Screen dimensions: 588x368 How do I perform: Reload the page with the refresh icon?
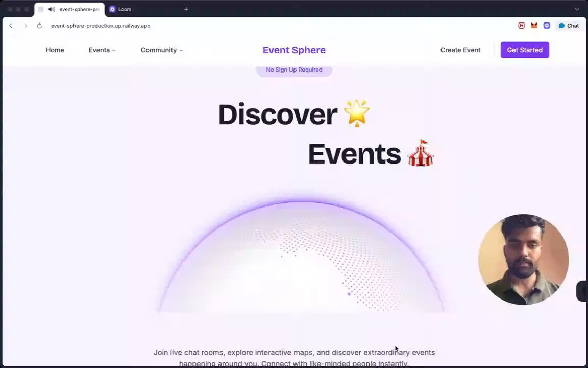pos(39,26)
